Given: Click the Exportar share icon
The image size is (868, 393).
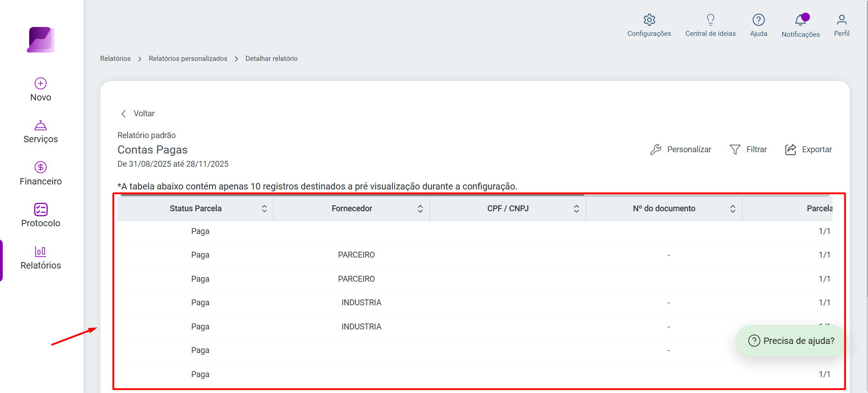Looking at the screenshot, I should coord(790,149).
